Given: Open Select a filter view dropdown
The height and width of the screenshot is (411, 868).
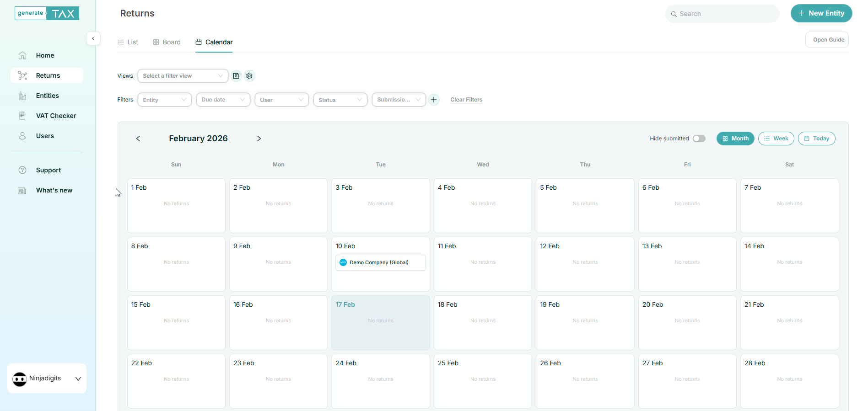Looking at the screenshot, I should point(183,76).
